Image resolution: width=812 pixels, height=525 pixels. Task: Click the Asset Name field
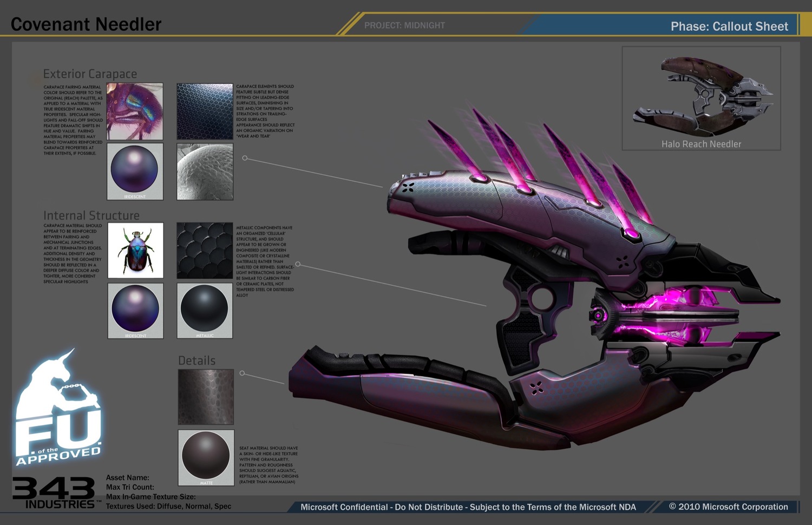[x=128, y=477]
